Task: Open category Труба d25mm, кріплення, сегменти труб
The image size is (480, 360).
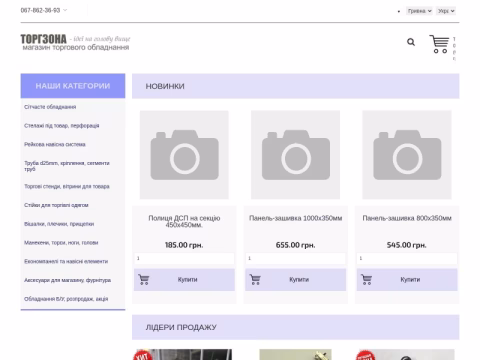Action: click(x=67, y=166)
